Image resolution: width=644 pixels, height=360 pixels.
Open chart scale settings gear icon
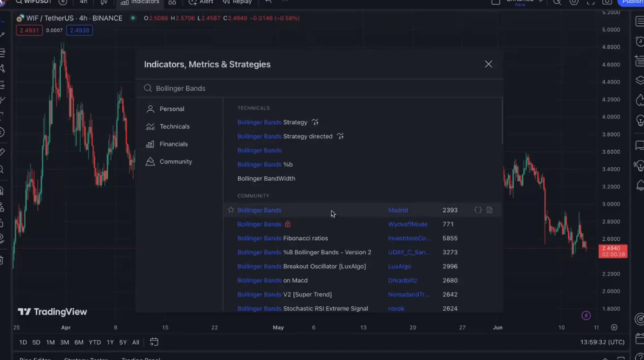click(614, 327)
